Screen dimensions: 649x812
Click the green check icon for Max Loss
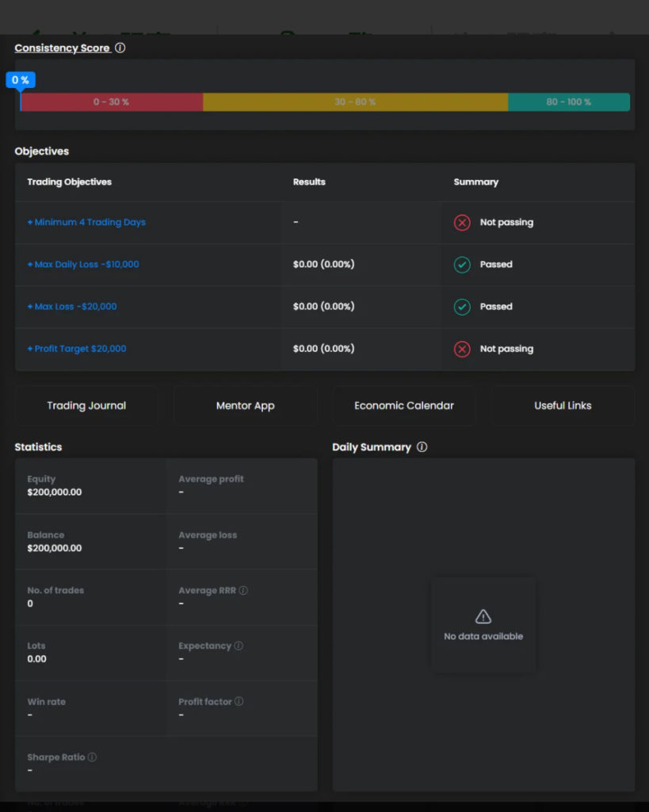click(462, 307)
